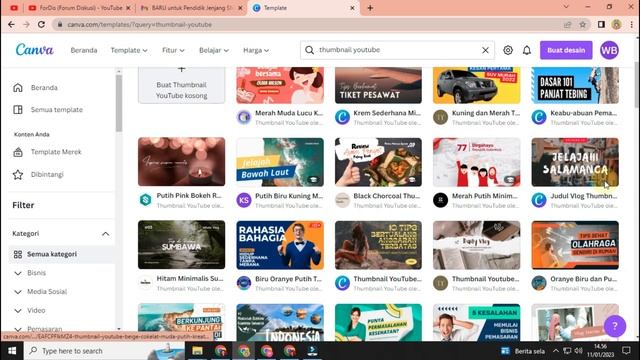Open File Explorer in the taskbar
The width and height of the screenshot is (640, 360).
[x=197, y=351]
